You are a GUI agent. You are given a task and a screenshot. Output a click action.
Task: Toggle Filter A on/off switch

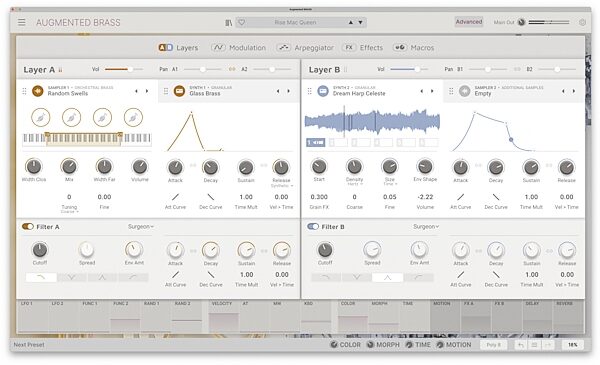click(28, 226)
